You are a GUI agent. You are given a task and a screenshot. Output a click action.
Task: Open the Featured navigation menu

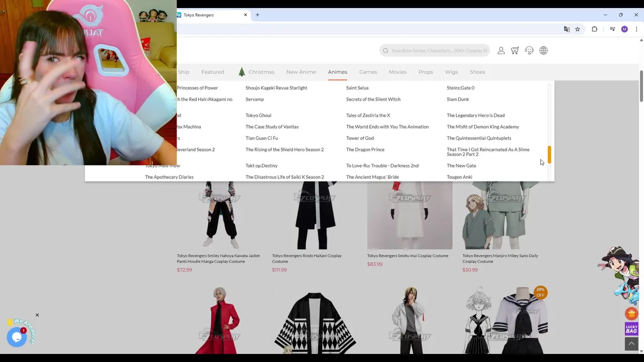[x=213, y=72]
